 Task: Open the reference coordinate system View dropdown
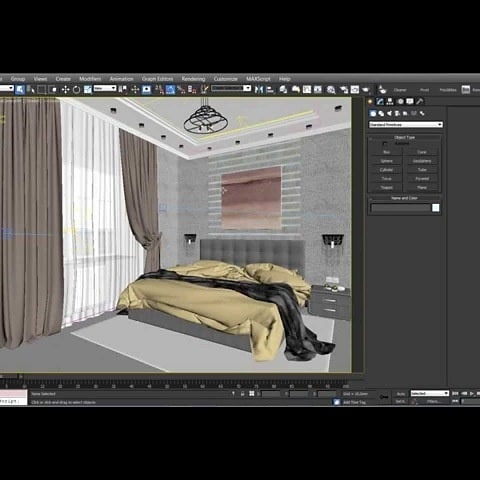click(105, 88)
